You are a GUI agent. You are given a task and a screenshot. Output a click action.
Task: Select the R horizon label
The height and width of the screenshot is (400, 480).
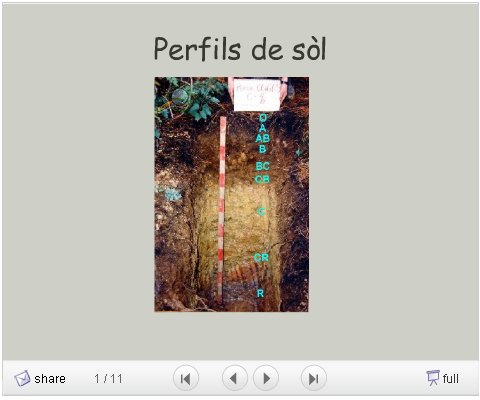[260, 293]
